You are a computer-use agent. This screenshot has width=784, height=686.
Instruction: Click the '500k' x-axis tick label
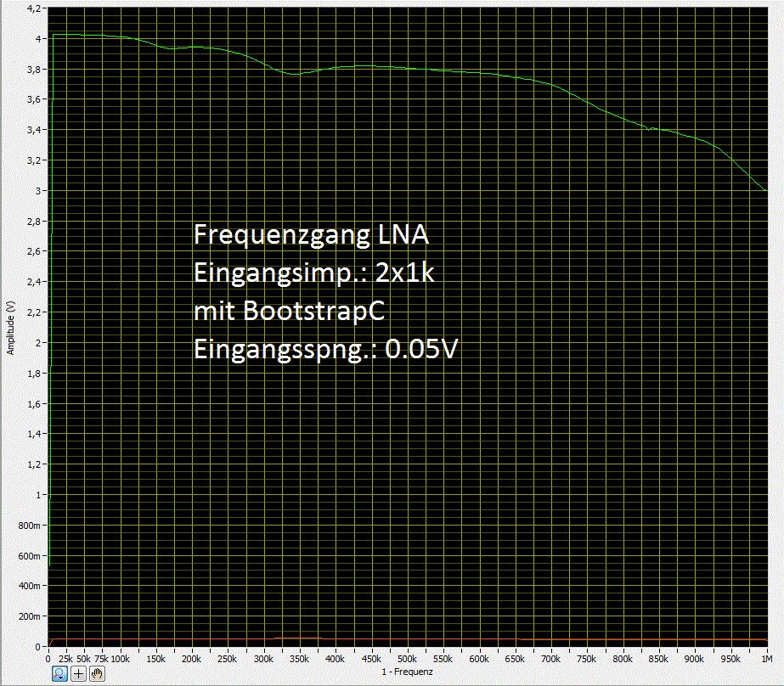pyautogui.click(x=407, y=659)
